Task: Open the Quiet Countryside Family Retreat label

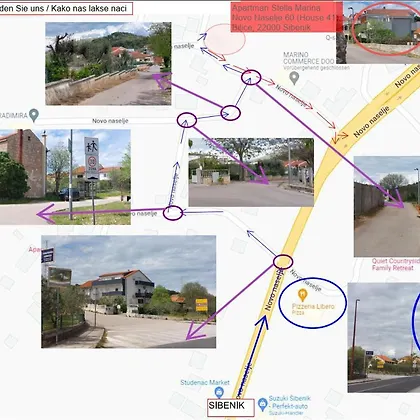Action: click(396, 264)
